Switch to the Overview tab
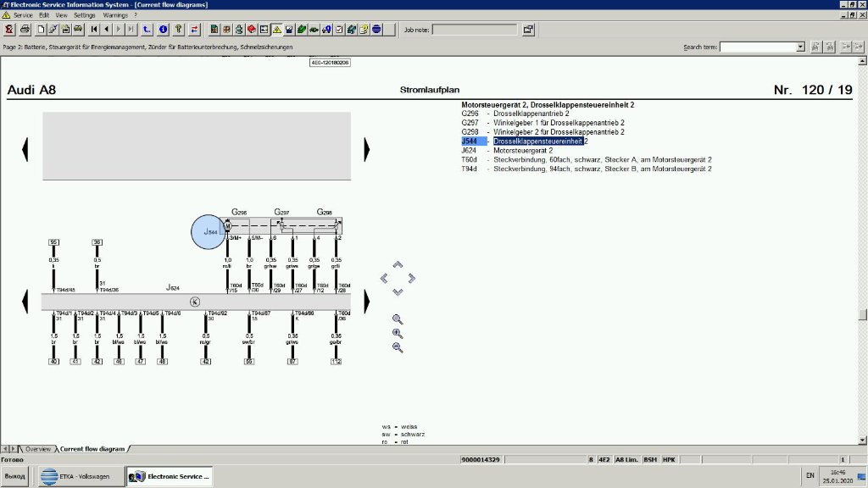The height and width of the screenshot is (488, 868). coord(37,448)
